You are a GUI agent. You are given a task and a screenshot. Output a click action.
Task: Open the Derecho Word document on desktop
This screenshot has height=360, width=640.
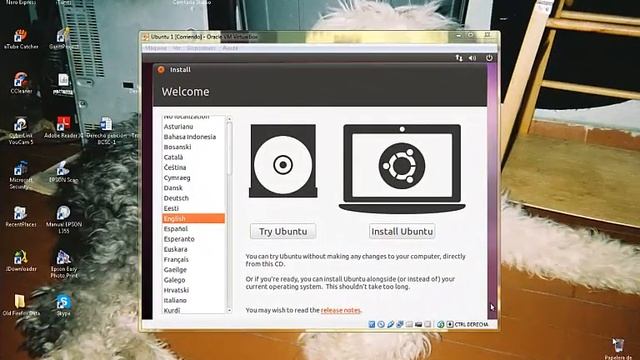click(107, 131)
